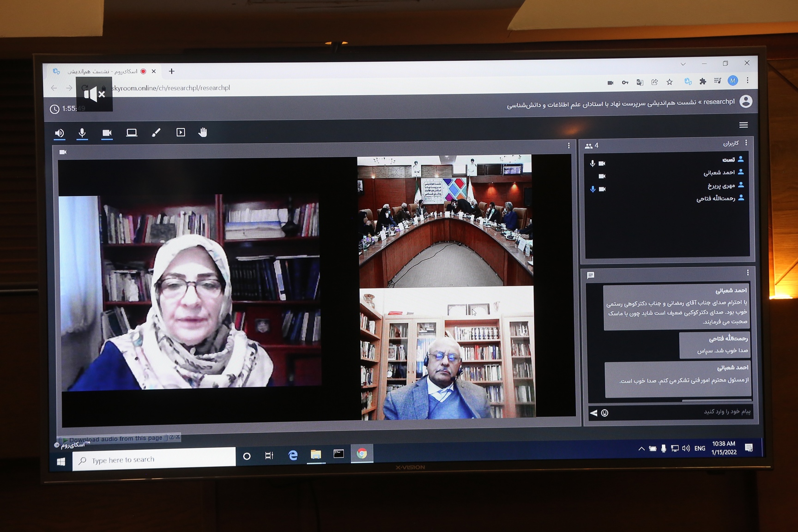Image resolution: width=798 pixels, height=532 pixels.
Task: Open the video panel three-dot options menu
Action: click(x=568, y=145)
